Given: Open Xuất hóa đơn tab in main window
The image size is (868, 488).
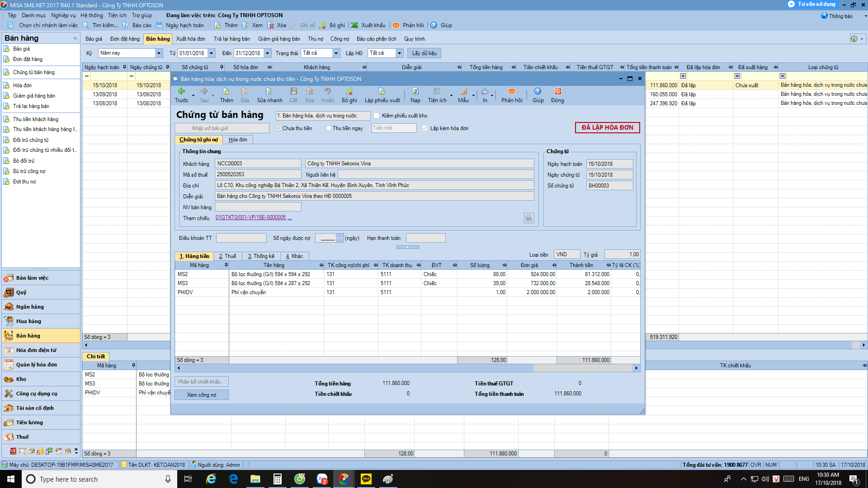Looking at the screenshot, I should [x=190, y=39].
